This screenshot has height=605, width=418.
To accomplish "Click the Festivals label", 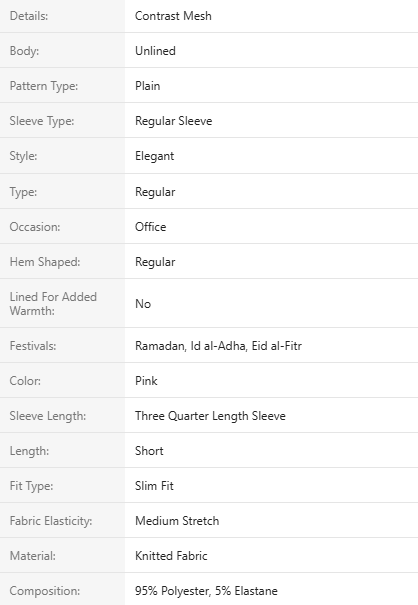I will point(33,346).
